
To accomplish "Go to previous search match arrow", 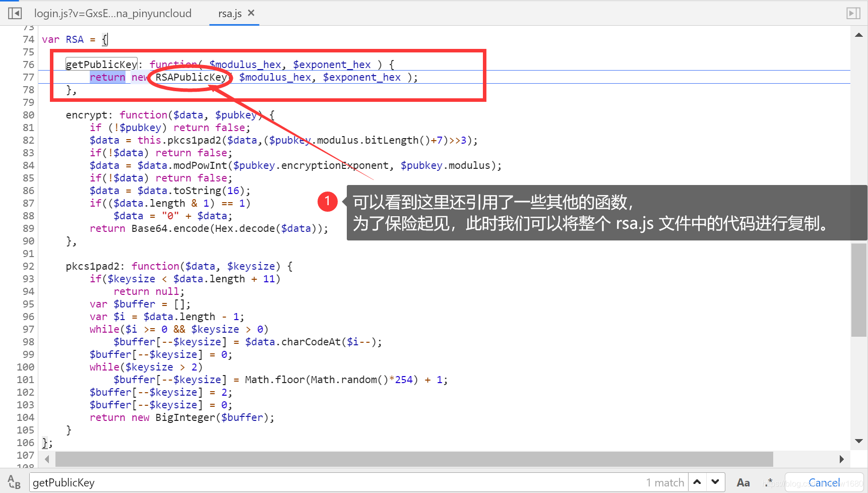I will [x=697, y=482].
